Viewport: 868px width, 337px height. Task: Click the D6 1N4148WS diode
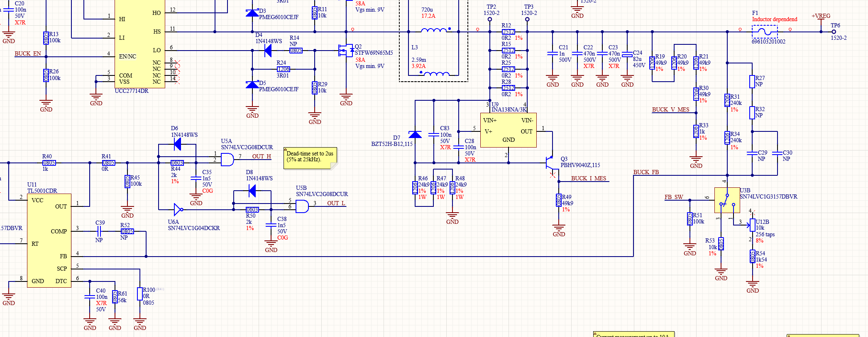(x=177, y=144)
